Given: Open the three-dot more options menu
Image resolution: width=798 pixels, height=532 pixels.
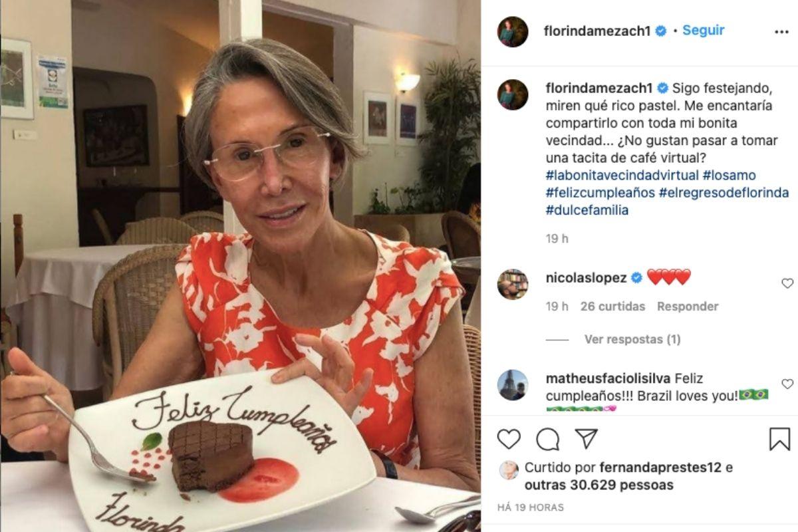Looking at the screenshot, I should click(x=781, y=31).
